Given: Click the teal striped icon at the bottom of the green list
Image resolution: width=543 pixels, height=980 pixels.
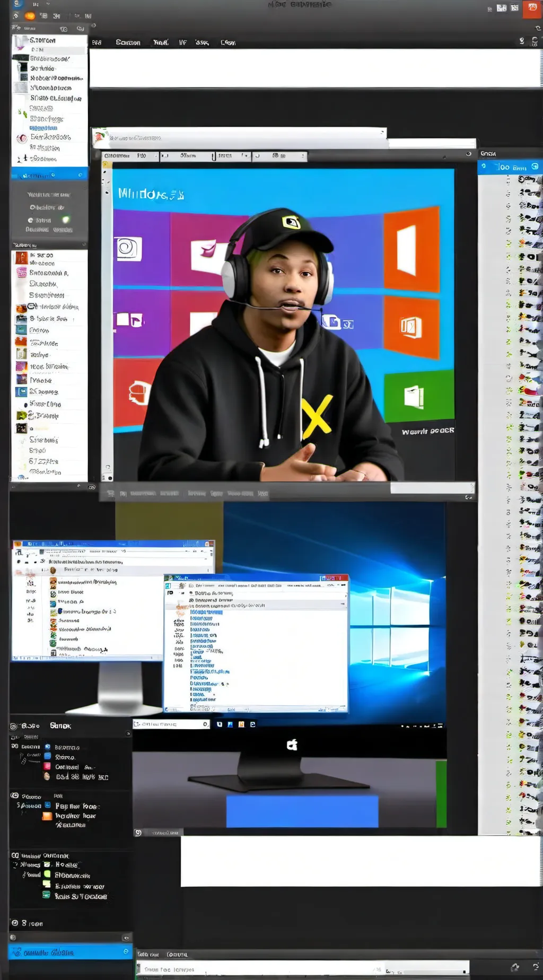Looking at the screenshot, I should (46, 895).
